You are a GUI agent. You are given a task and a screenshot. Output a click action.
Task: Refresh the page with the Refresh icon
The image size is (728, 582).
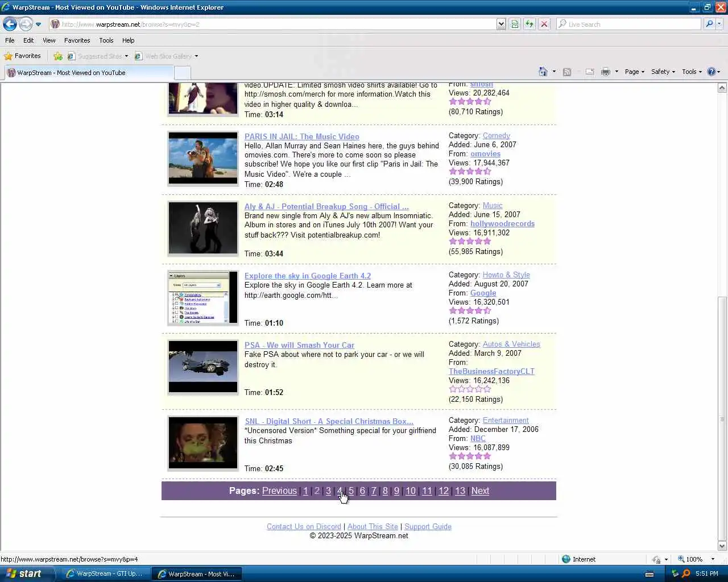(x=530, y=24)
